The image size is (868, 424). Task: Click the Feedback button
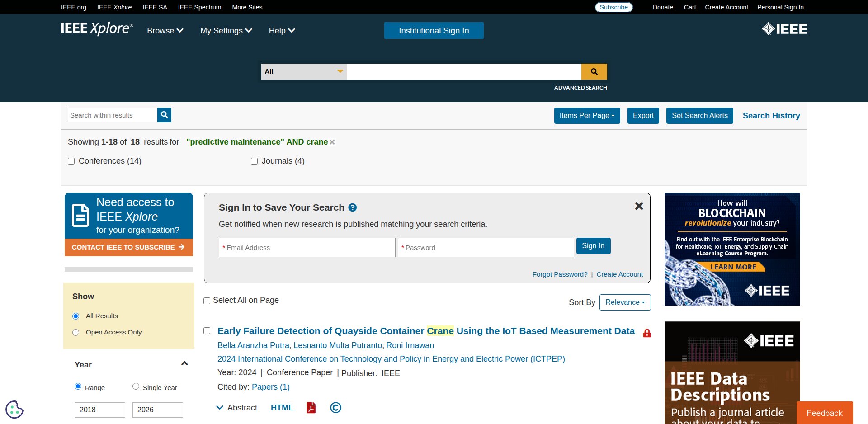(825, 413)
